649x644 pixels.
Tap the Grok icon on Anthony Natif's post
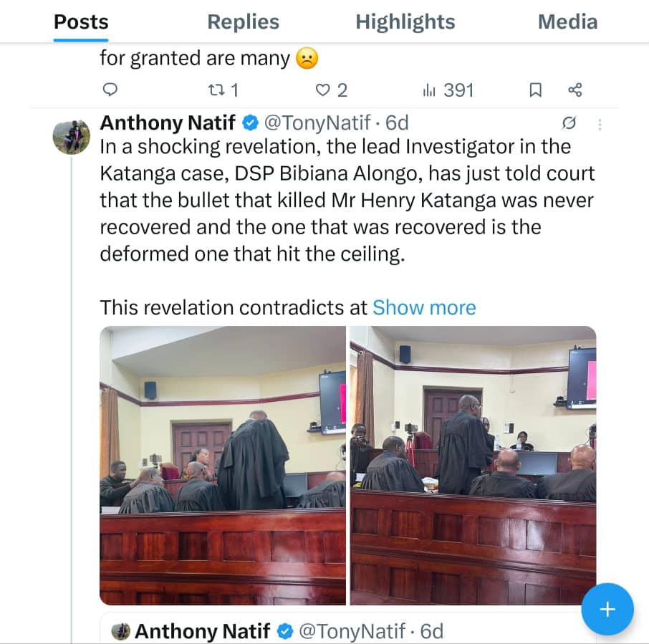[x=569, y=123]
